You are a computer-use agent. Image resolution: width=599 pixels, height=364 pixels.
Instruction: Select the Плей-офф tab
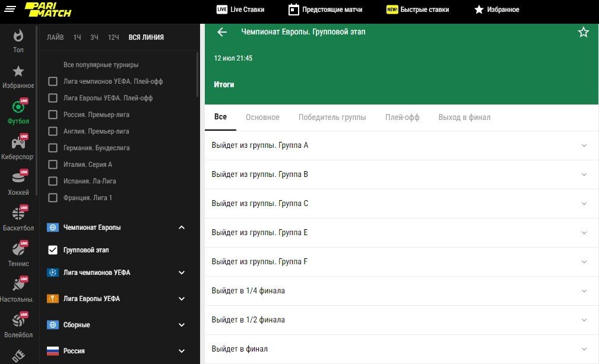tap(402, 118)
